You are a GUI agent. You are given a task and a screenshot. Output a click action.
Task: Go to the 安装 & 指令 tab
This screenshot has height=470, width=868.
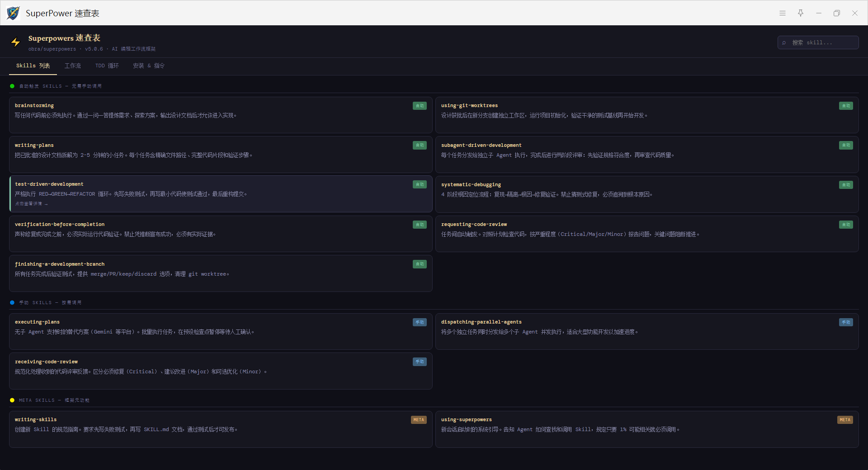click(148, 66)
